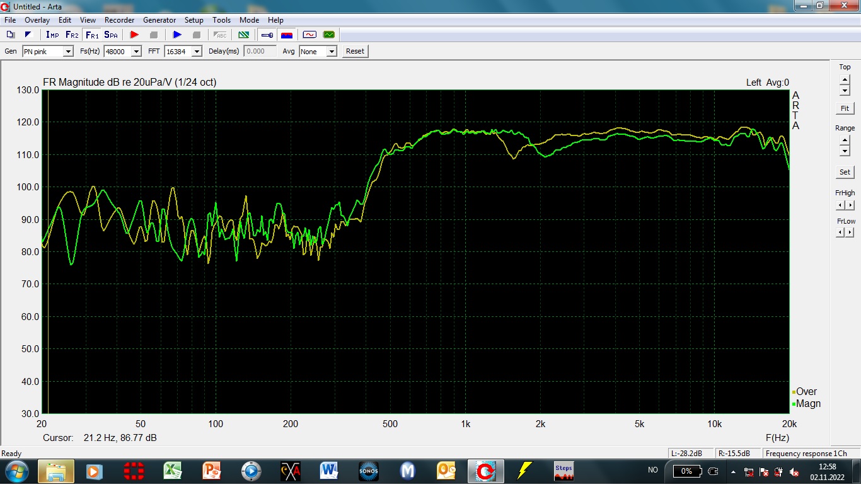Open the Setup menu
Viewport: 861px width, 504px height.
pos(194,20)
